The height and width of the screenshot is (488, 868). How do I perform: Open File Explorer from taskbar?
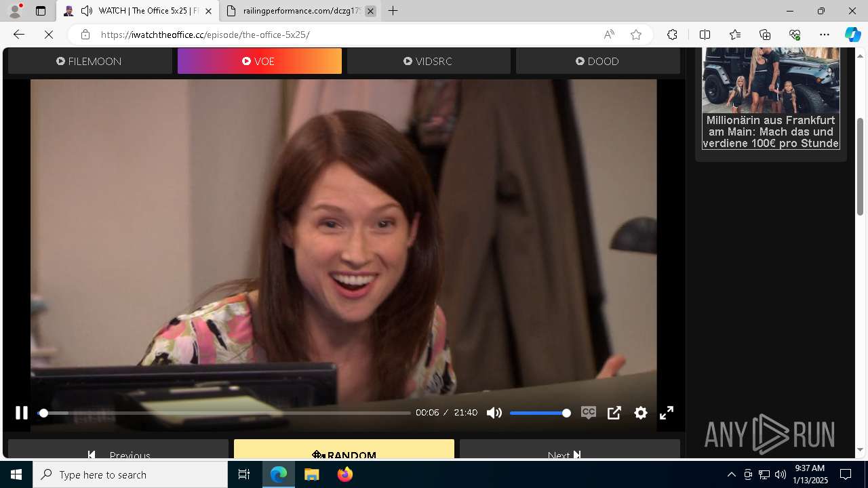click(311, 474)
